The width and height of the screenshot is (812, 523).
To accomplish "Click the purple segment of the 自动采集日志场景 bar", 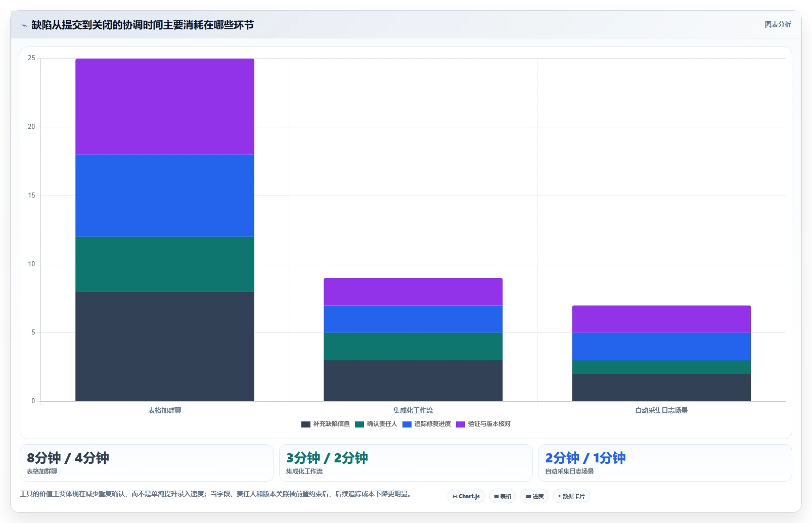I will (661, 319).
